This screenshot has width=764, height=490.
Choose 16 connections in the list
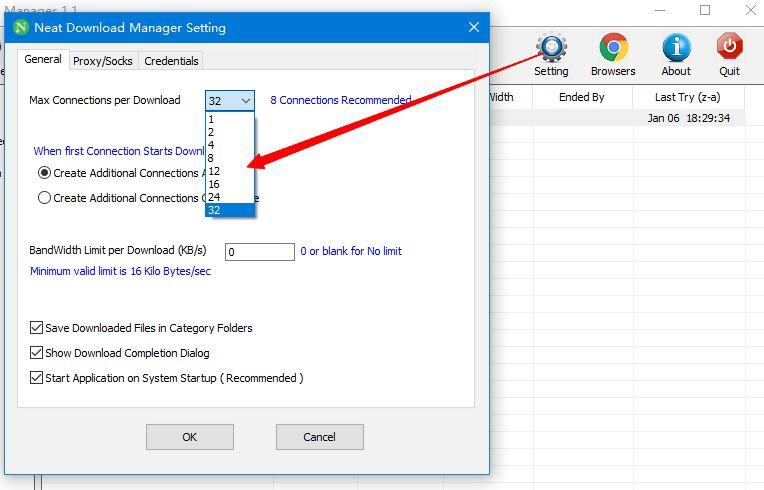(x=230, y=184)
